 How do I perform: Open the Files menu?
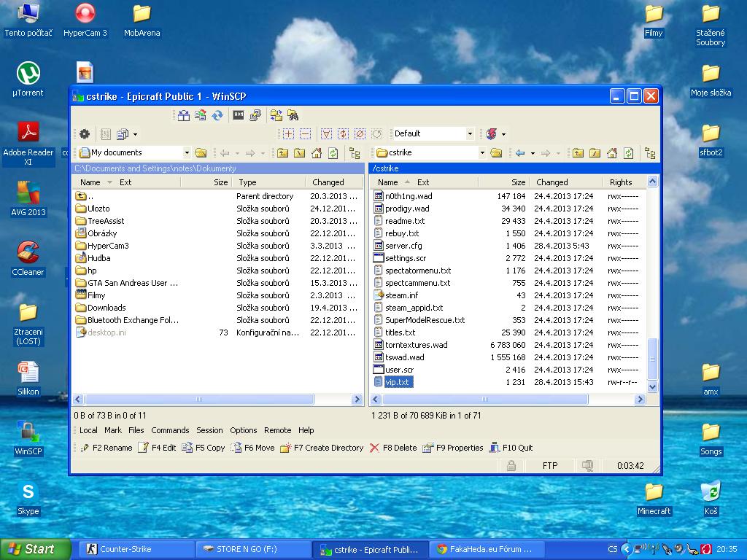(x=136, y=430)
